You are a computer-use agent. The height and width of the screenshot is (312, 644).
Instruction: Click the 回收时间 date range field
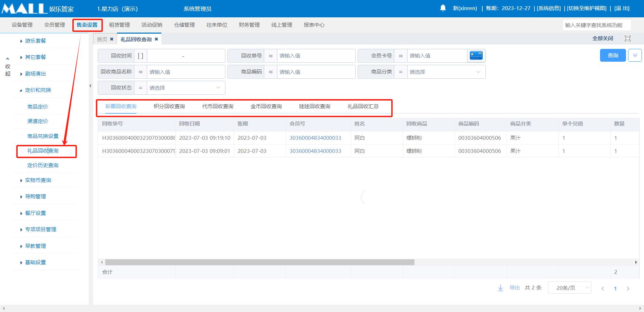tap(186, 56)
